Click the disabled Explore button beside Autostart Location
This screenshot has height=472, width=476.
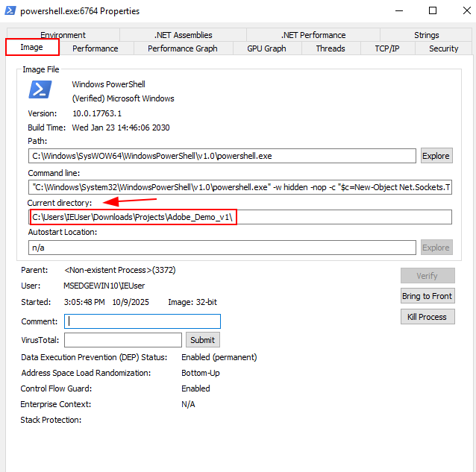point(436,248)
